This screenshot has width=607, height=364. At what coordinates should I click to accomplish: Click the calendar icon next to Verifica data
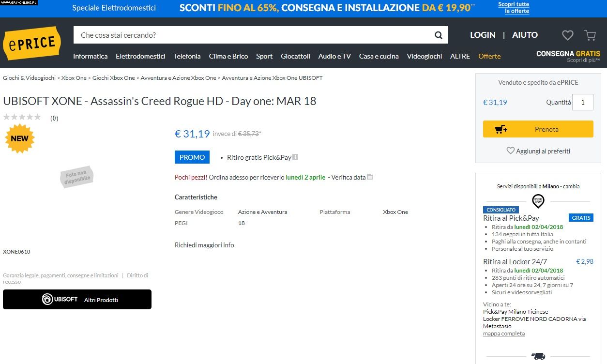tap(370, 177)
